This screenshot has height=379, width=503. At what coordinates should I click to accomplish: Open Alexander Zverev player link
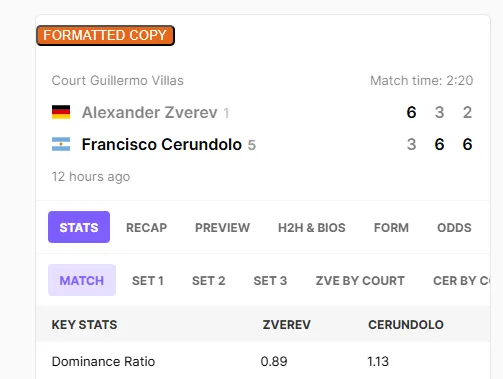(150, 112)
